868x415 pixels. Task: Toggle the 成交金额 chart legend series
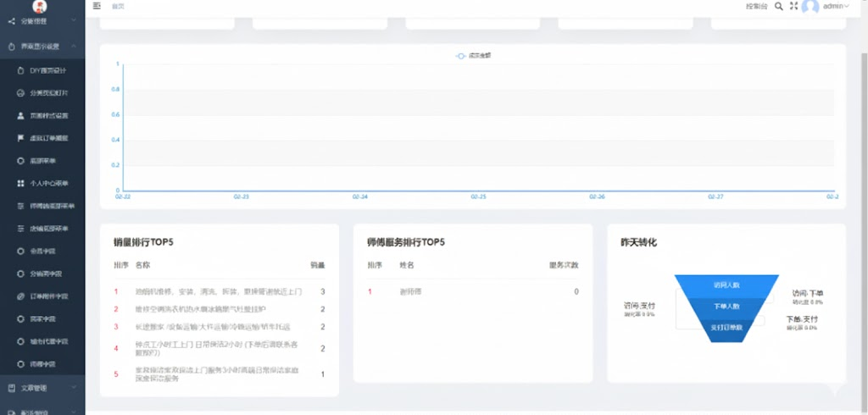coord(473,56)
